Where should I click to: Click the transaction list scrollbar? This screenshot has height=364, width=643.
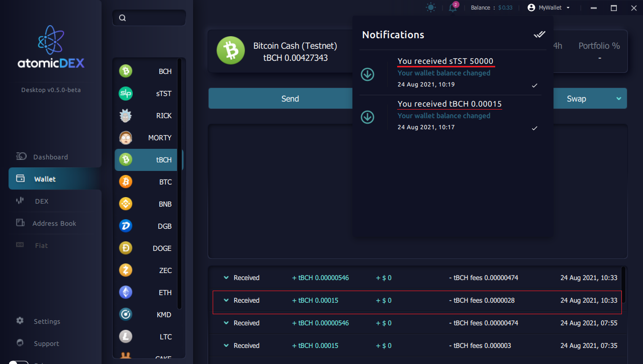[x=623, y=284]
